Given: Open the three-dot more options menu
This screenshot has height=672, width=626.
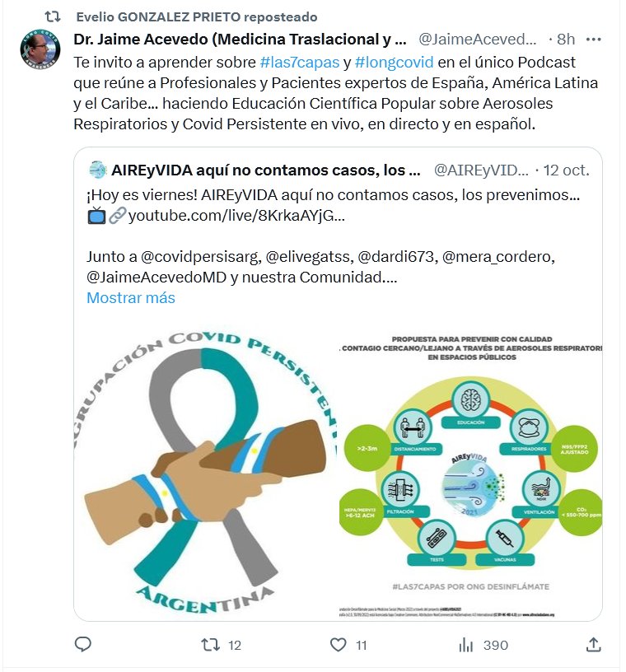Looking at the screenshot, I should coord(593,40).
